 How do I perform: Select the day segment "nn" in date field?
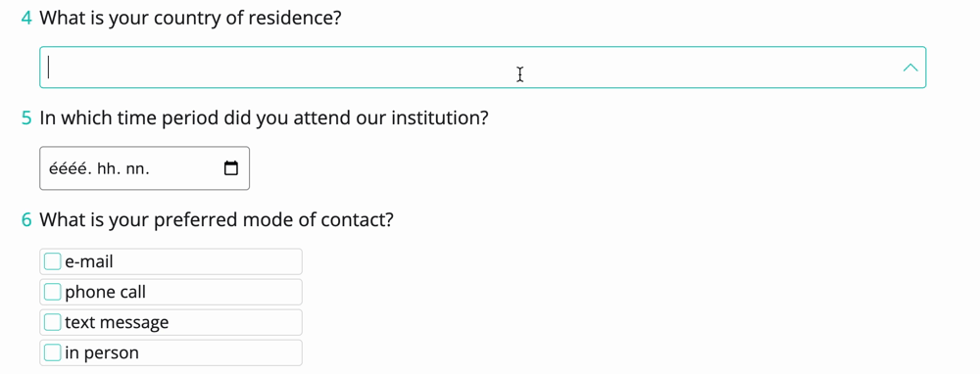137,168
